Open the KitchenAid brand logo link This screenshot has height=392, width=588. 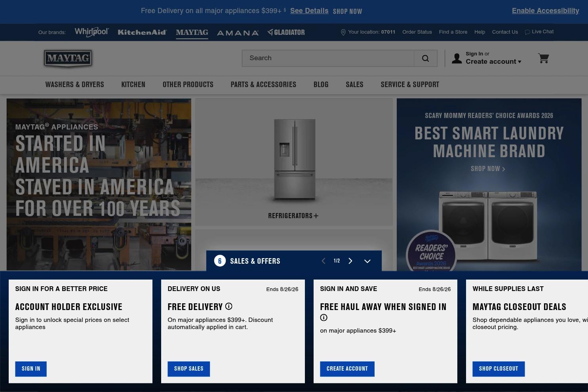tap(142, 32)
